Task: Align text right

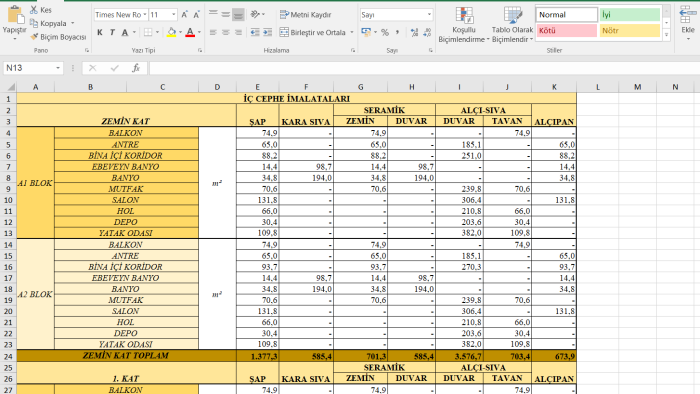Action: click(x=238, y=32)
